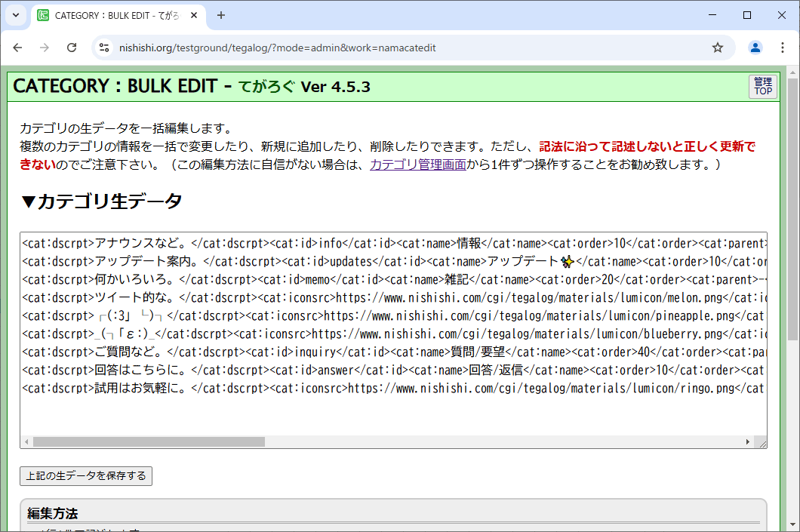The image size is (800, 532).
Task: Click the browser forward arrow
Action: 45,48
